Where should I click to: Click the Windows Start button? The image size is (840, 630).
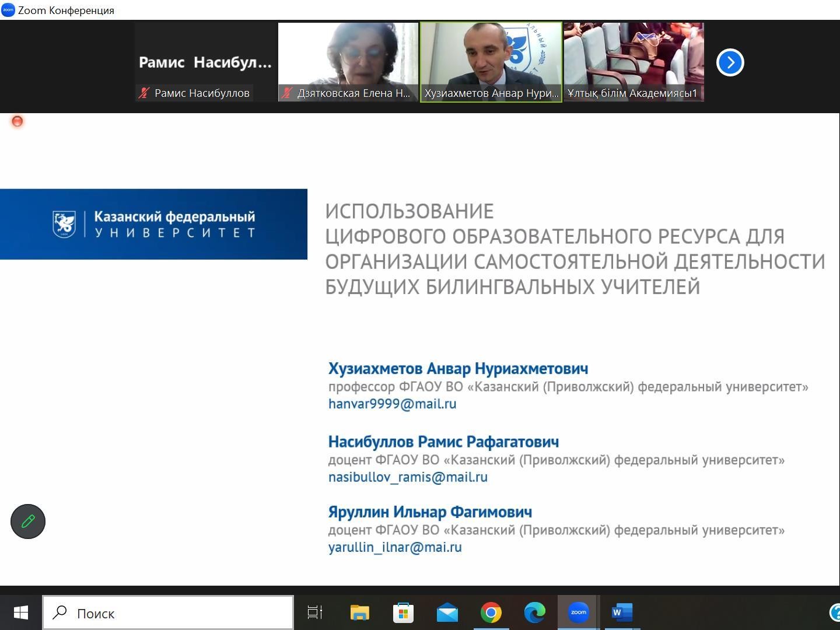point(20,612)
